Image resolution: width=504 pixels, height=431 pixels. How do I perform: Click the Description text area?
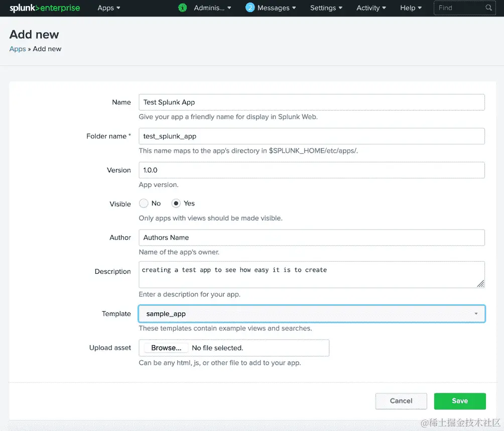pos(311,275)
